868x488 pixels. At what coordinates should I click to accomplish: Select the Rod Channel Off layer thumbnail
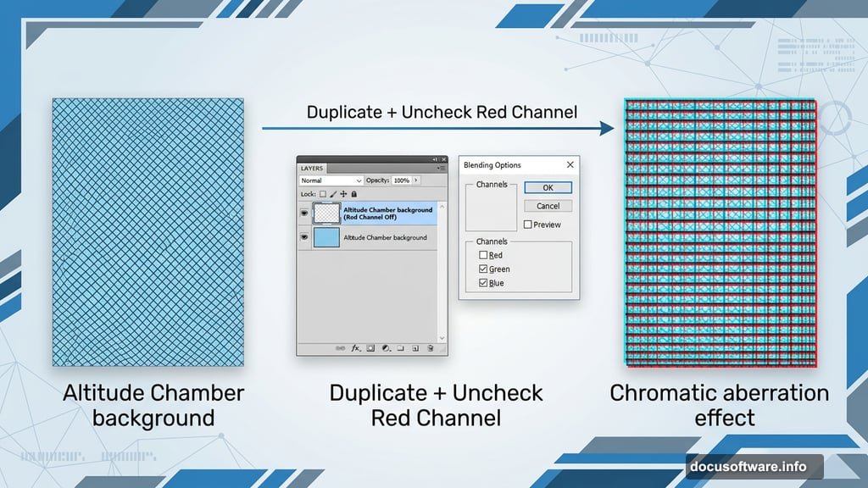[327, 213]
